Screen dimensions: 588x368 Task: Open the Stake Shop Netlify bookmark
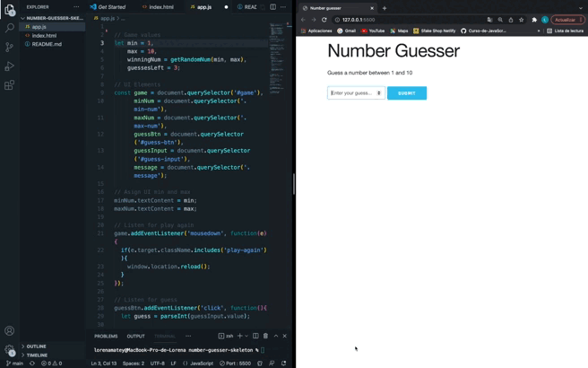434,31
